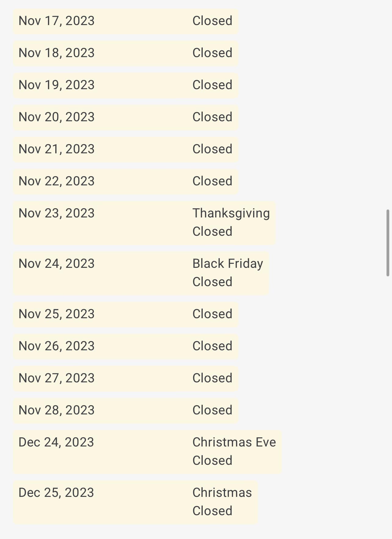Tap Closed status for Nov 21, 2023
The image size is (392, 539).
click(x=212, y=149)
